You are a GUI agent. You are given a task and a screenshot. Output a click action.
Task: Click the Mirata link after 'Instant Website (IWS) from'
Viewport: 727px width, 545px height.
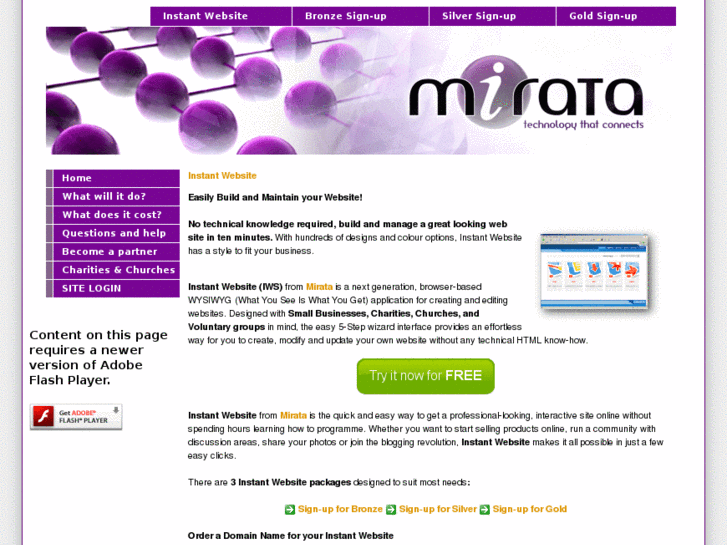point(319,287)
